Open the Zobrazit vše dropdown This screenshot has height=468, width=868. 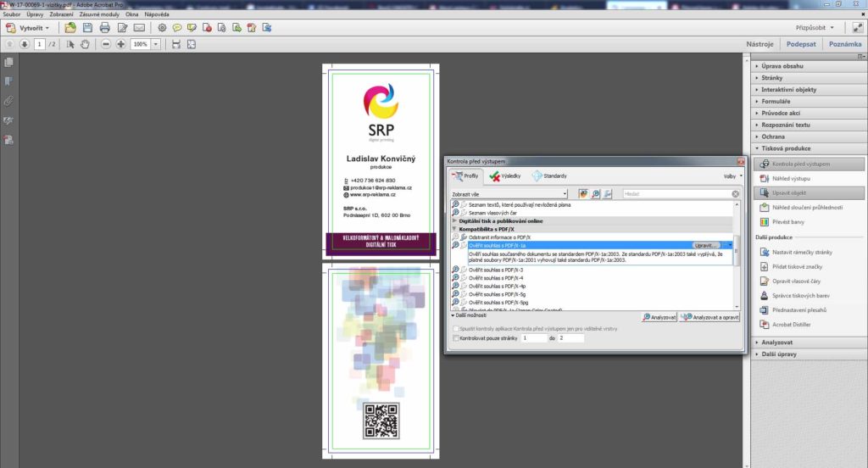pyautogui.click(x=509, y=194)
